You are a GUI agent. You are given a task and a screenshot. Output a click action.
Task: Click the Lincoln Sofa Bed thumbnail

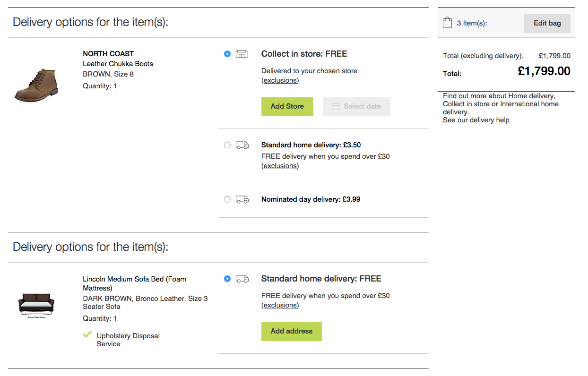click(x=36, y=305)
